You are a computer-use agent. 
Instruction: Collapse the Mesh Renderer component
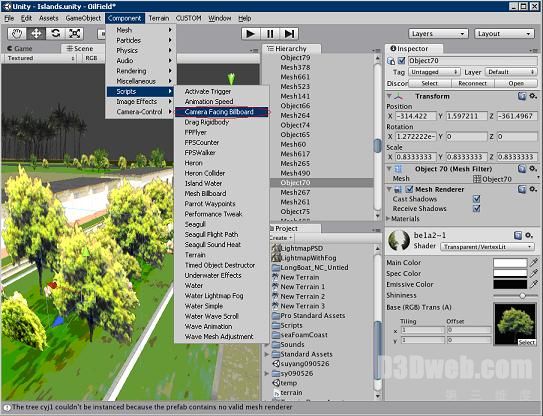pyautogui.click(x=389, y=189)
